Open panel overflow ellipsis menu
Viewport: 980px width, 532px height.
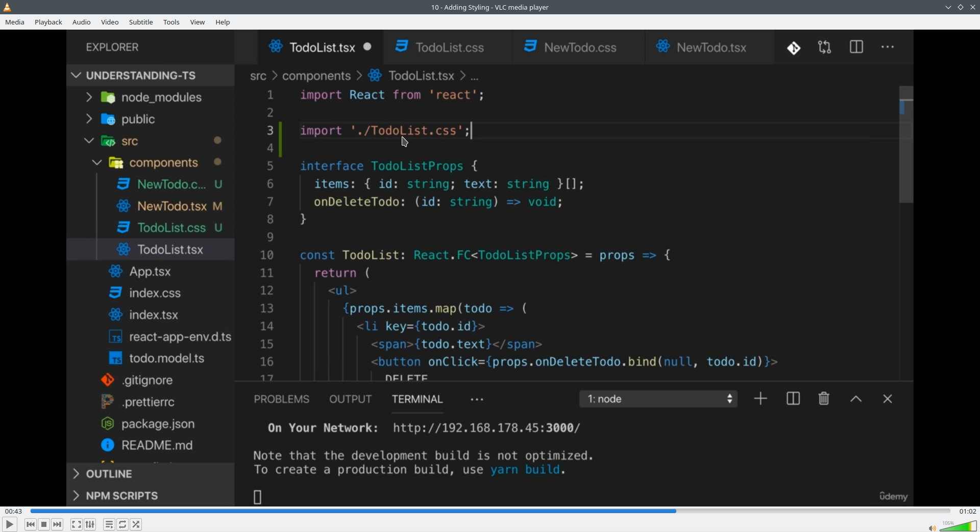(x=477, y=400)
